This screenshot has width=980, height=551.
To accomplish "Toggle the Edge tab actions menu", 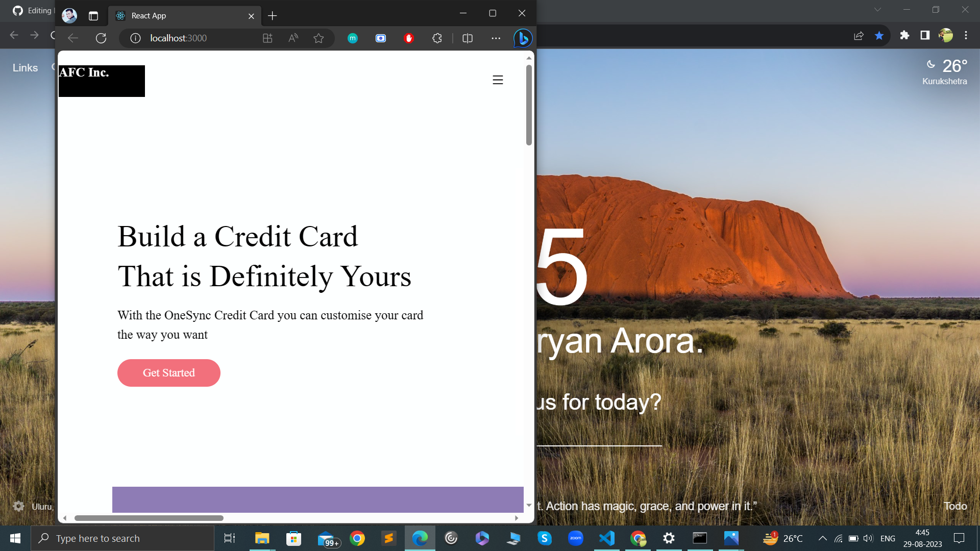I will pyautogui.click(x=93, y=16).
